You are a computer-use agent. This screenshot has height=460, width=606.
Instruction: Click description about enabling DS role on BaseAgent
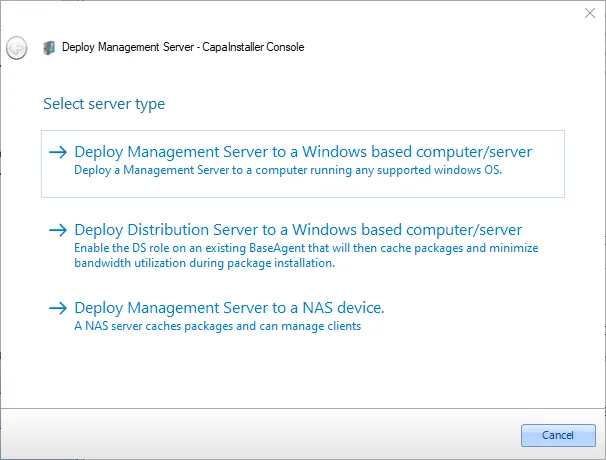pos(306,256)
